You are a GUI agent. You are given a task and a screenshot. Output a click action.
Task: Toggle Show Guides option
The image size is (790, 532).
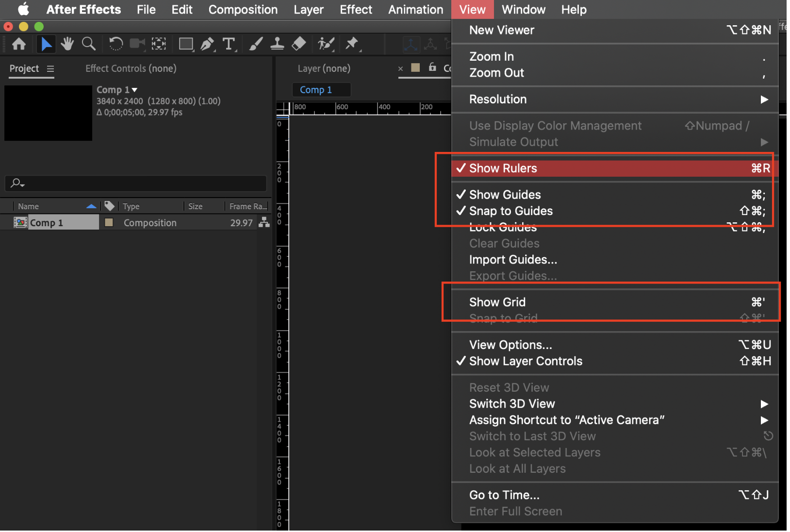click(x=615, y=195)
